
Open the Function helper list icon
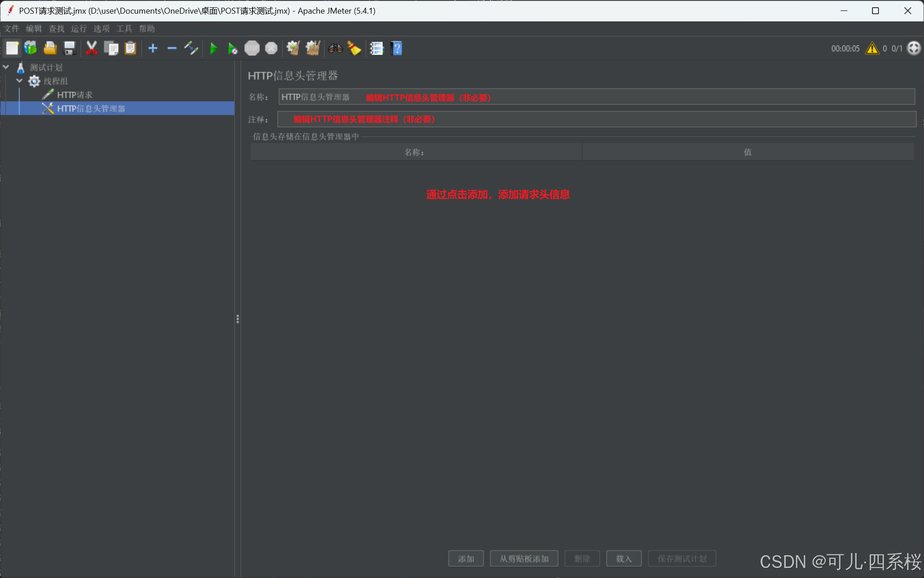tap(377, 48)
